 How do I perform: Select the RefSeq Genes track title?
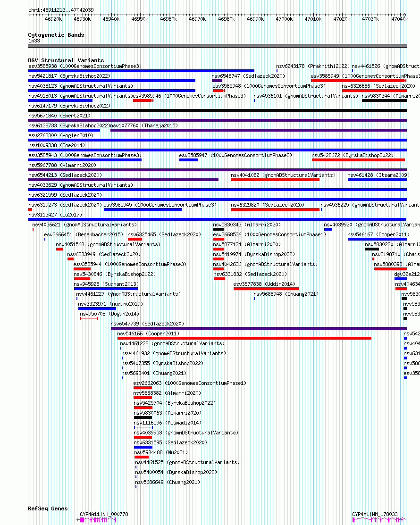(48, 508)
